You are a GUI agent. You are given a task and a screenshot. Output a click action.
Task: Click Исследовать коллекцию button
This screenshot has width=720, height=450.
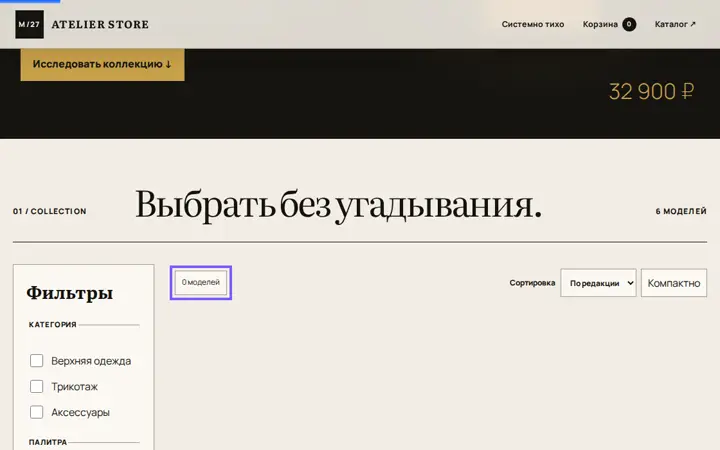click(x=102, y=64)
